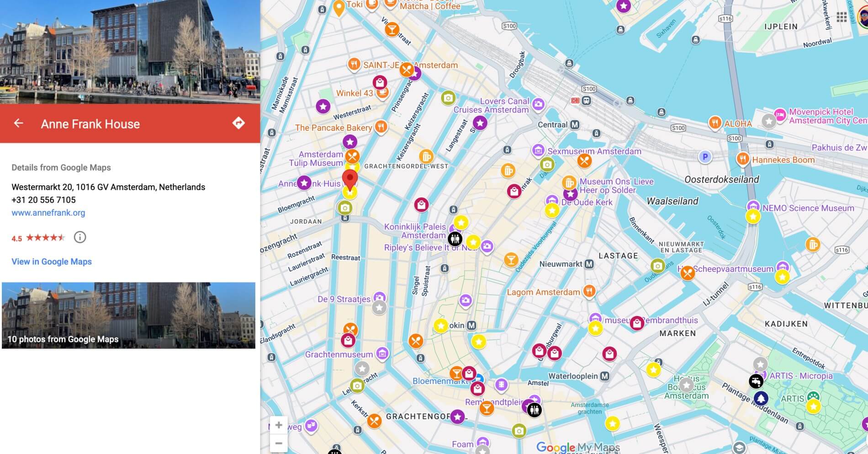
Task: Select the NEMO Science Museum marker
Action: [x=753, y=207]
